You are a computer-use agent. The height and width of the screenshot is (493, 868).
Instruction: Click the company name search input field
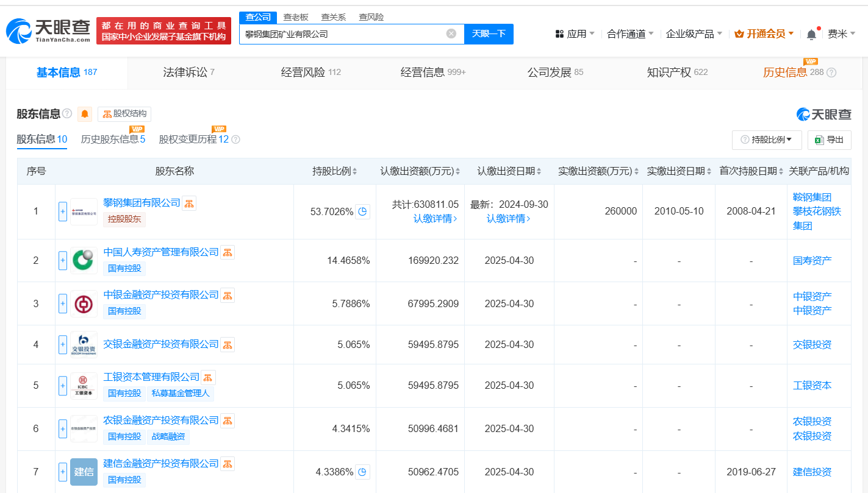[342, 34]
